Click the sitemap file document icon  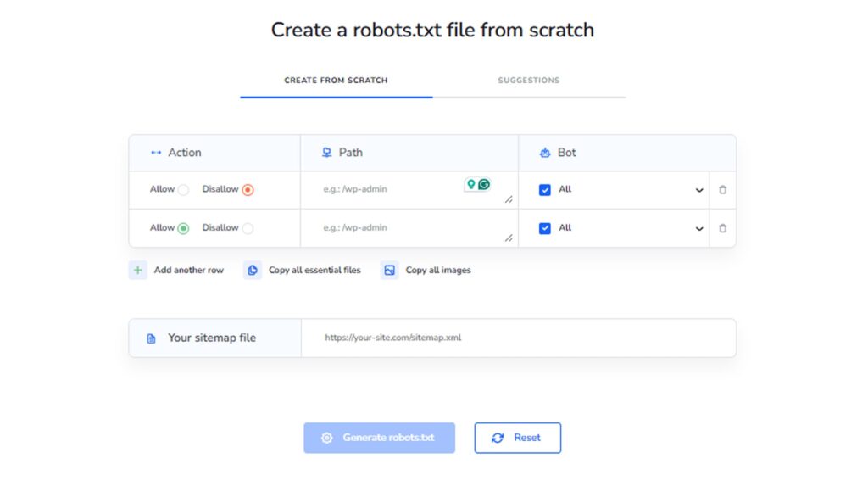coord(152,338)
